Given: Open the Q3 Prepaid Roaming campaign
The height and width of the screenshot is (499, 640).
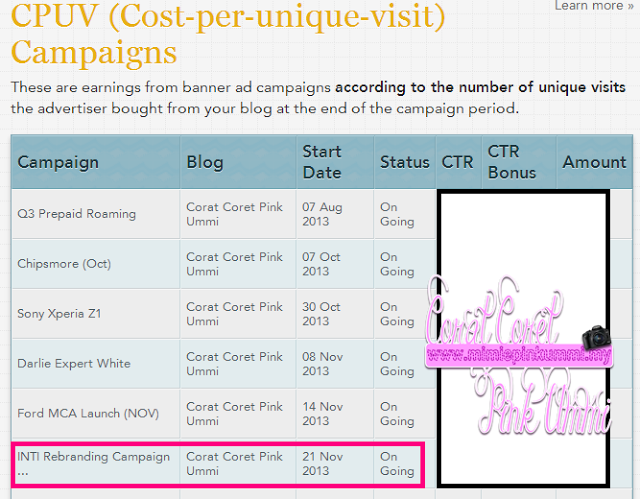Looking at the screenshot, I should pyautogui.click(x=76, y=214).
